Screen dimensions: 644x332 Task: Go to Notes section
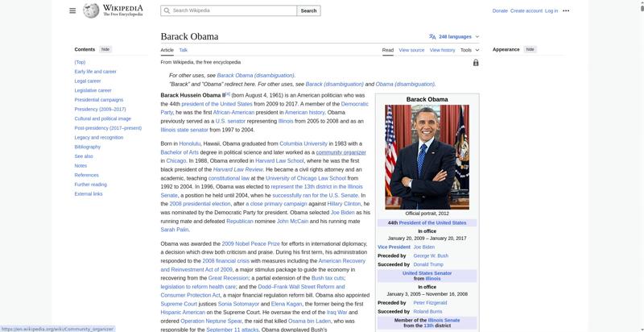[x=80, y=166]
